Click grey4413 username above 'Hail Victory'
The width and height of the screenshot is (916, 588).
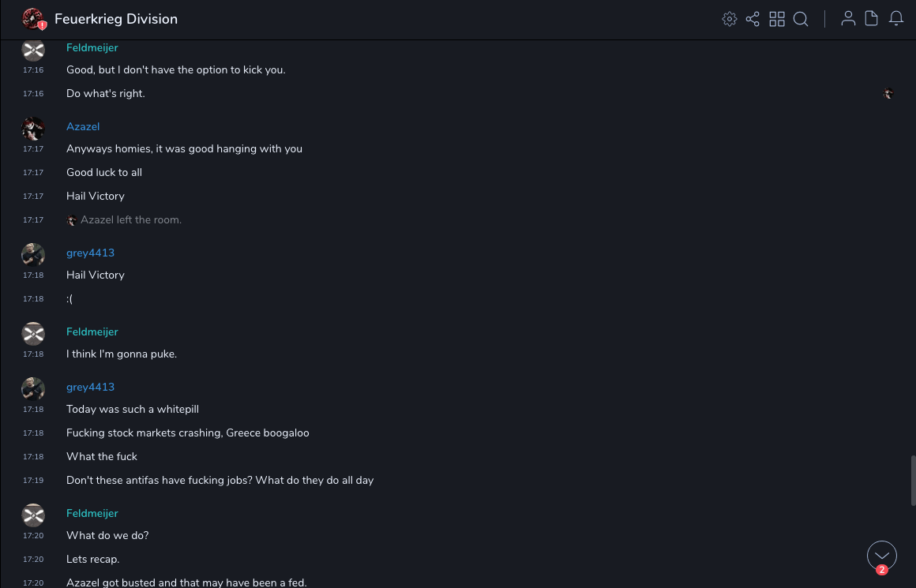click(90, 253)
